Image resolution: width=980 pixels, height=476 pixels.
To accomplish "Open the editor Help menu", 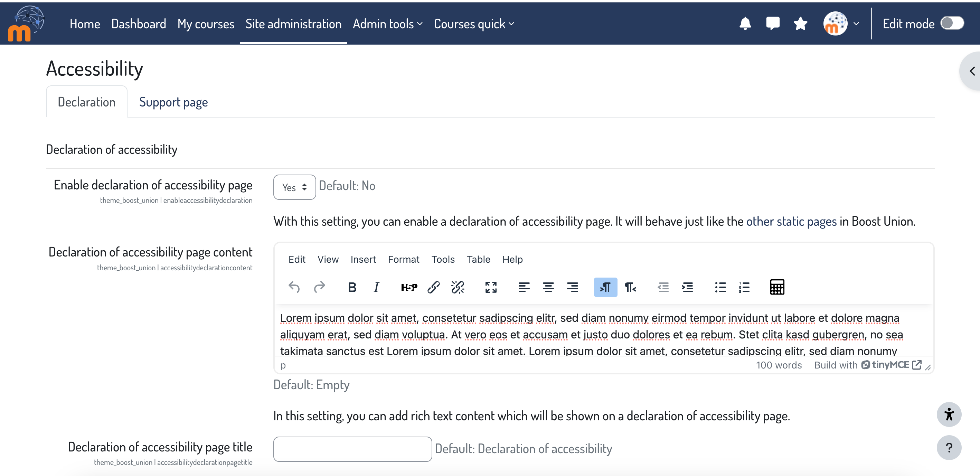I will tap(512, 259).
